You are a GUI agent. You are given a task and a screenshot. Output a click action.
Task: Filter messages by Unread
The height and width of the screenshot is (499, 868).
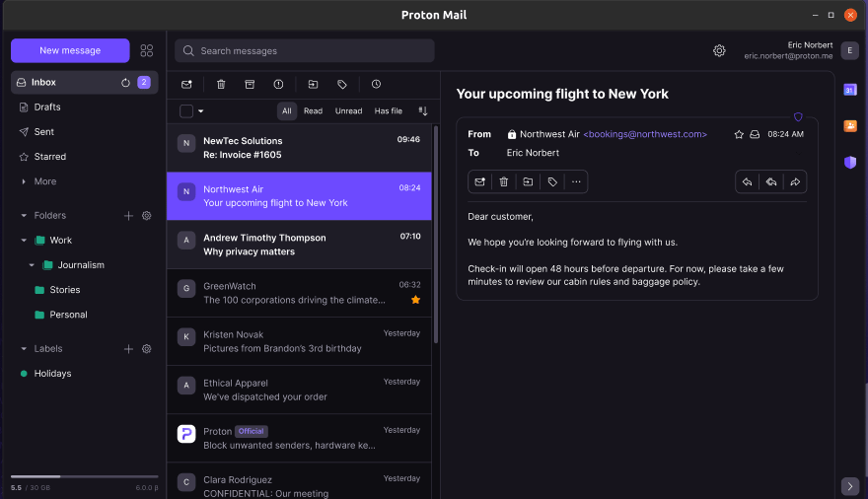coord(349,111)
